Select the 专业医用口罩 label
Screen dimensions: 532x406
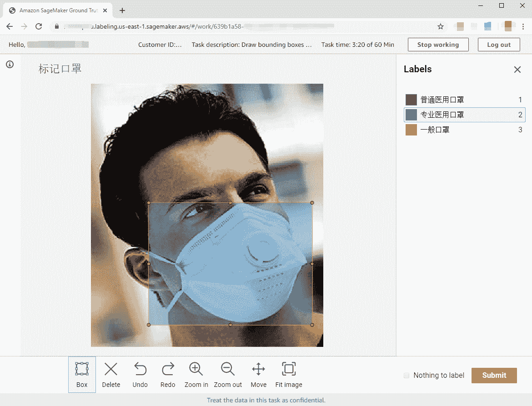pos(465,115)
